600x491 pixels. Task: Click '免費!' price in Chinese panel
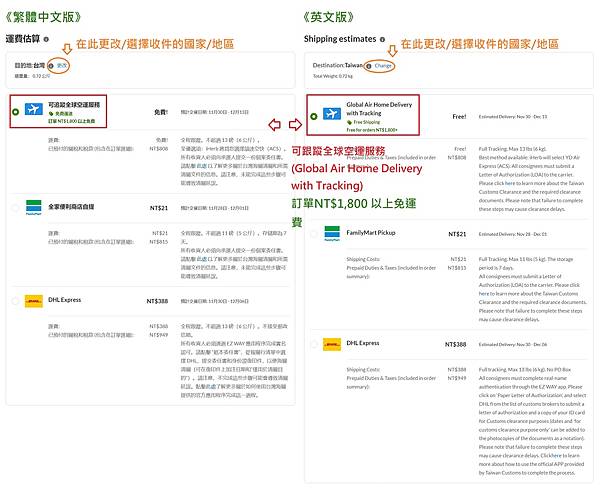(x=161, y=112)
